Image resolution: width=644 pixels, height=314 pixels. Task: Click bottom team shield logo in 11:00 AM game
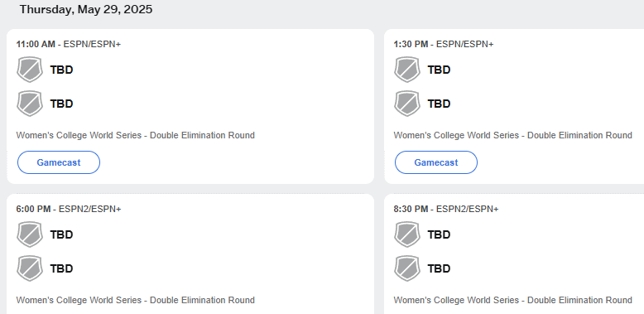(x=30, y=104)
